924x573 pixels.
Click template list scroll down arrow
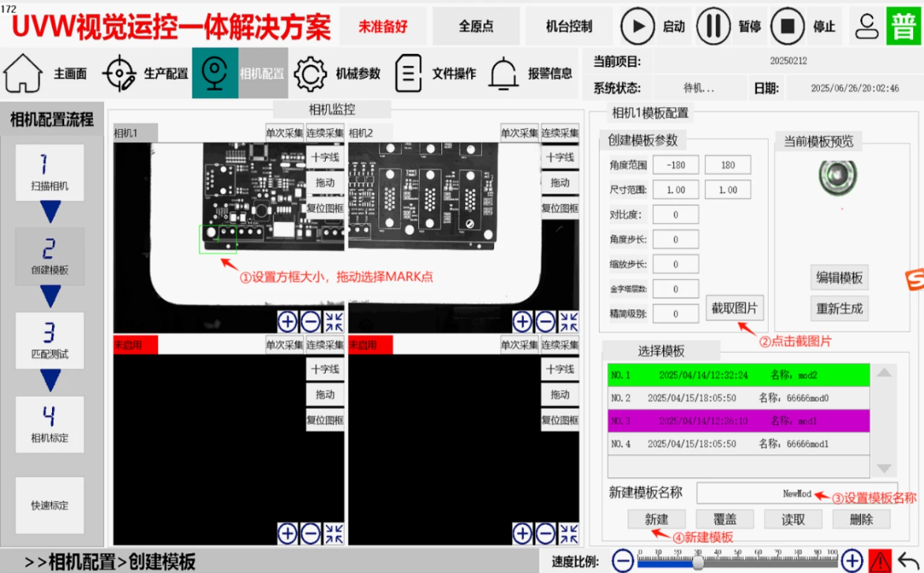tap(884, 468)
